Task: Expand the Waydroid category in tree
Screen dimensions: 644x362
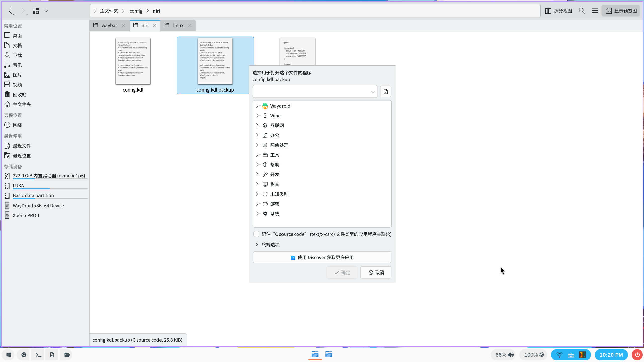Action: [x=257, y=106]
